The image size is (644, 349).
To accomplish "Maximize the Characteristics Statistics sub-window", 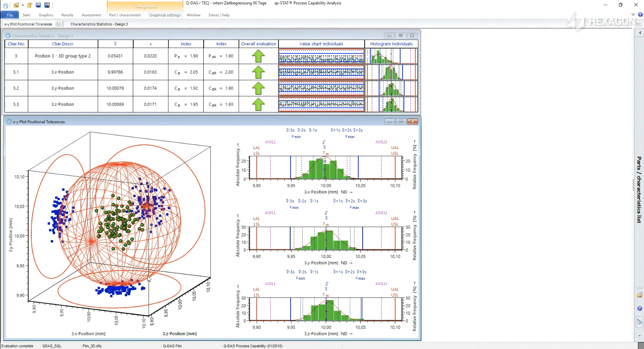I will point(400,35).
